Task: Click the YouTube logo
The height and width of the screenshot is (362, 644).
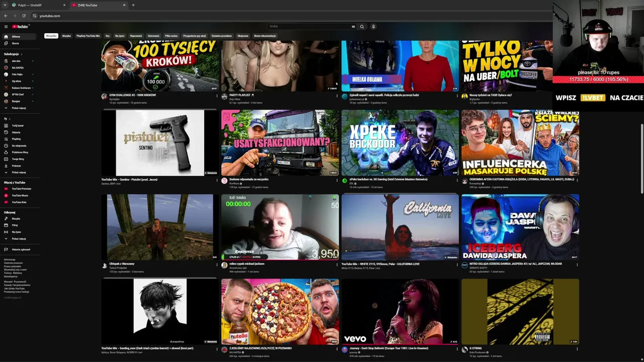Action: 20,27
